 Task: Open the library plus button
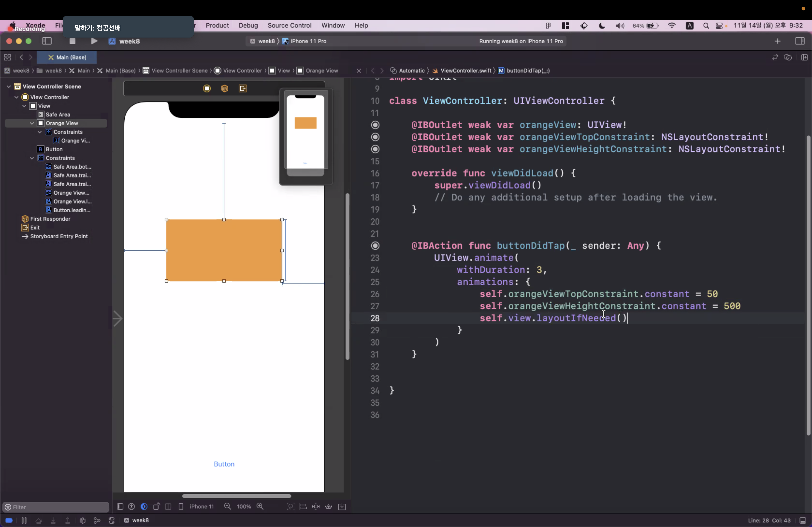tap(778, 41)
